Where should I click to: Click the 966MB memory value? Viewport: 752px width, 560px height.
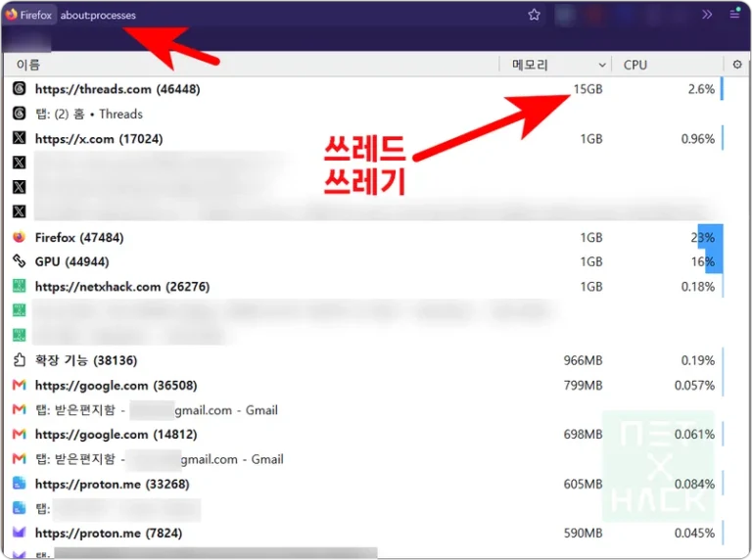tap(583, 360)
